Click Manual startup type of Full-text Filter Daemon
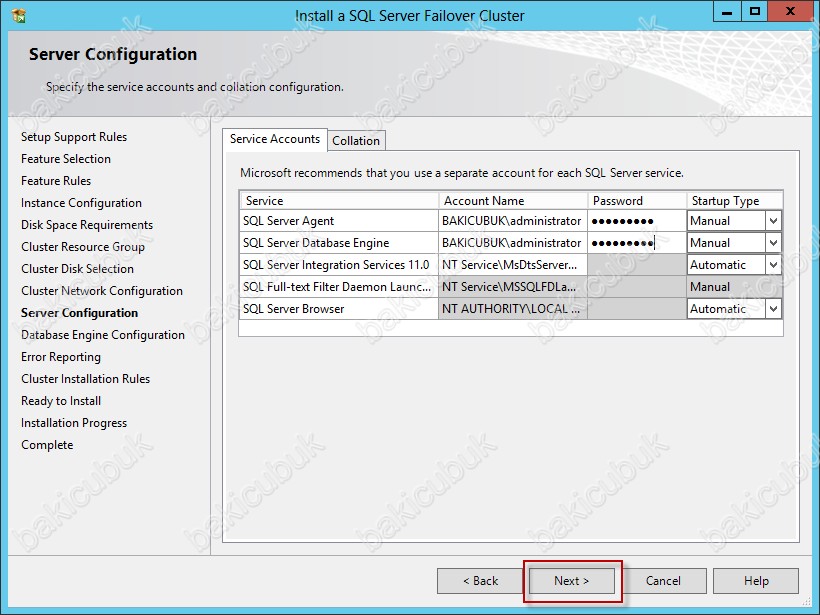Image resolution: width=820 pixels, height=615 pixels. [x=735, y=287]
